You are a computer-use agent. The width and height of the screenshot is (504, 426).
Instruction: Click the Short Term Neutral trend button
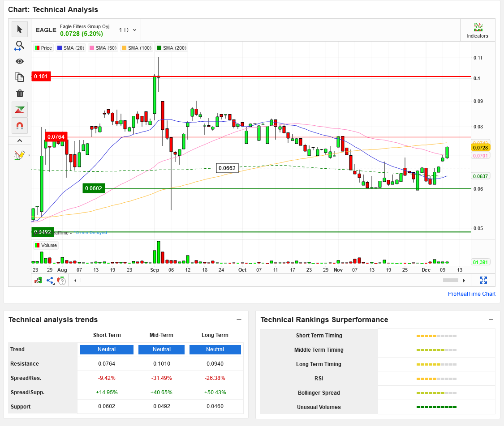[107, 349]
